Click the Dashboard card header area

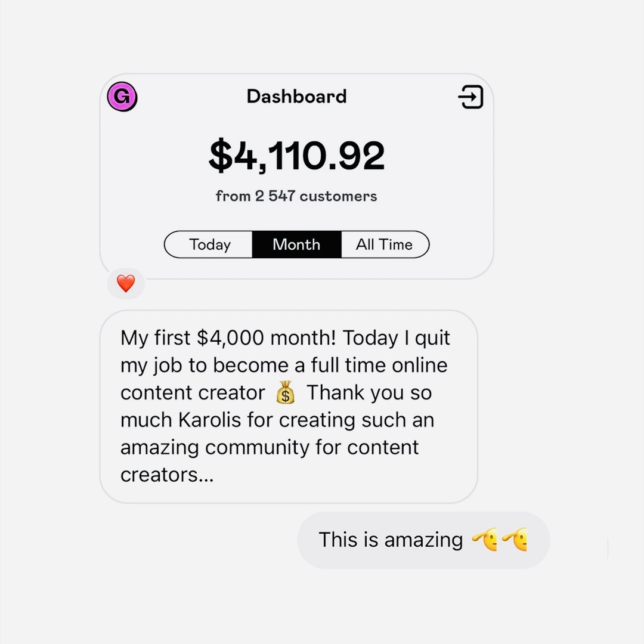tap(296, 97)
